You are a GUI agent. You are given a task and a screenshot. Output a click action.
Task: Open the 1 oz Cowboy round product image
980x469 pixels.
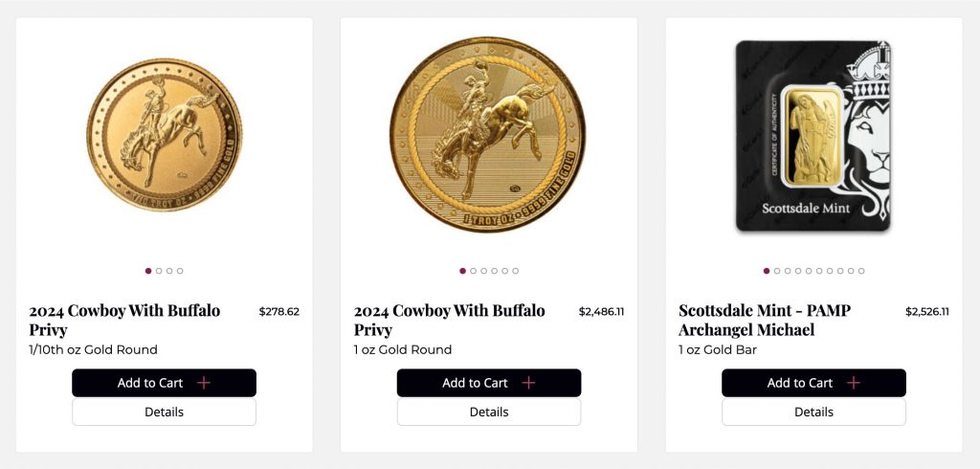pyautogui.click(x=488, y=135)
